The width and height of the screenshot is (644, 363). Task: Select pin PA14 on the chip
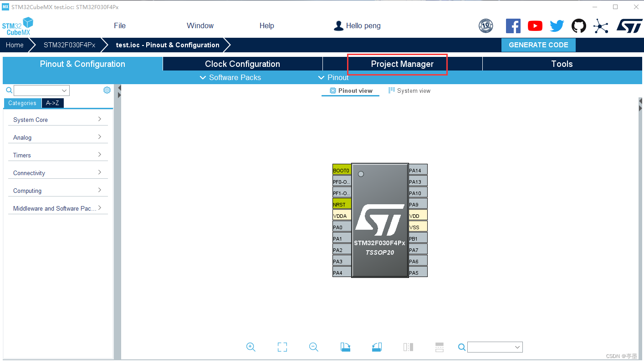pyautogui.click(x=418, y=170)
